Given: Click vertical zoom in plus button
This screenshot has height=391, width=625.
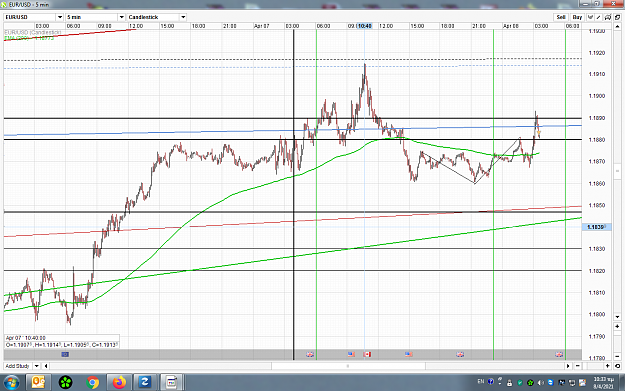Looking at the screenshot, I should click(617, 326).
